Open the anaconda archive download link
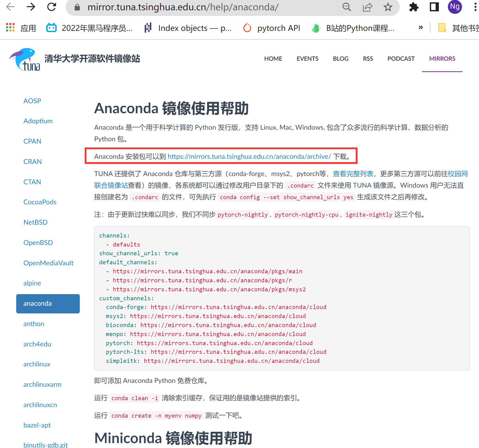The width and height of the screenshot is (479, 448). pyautogui.click(x=249, y=156)
